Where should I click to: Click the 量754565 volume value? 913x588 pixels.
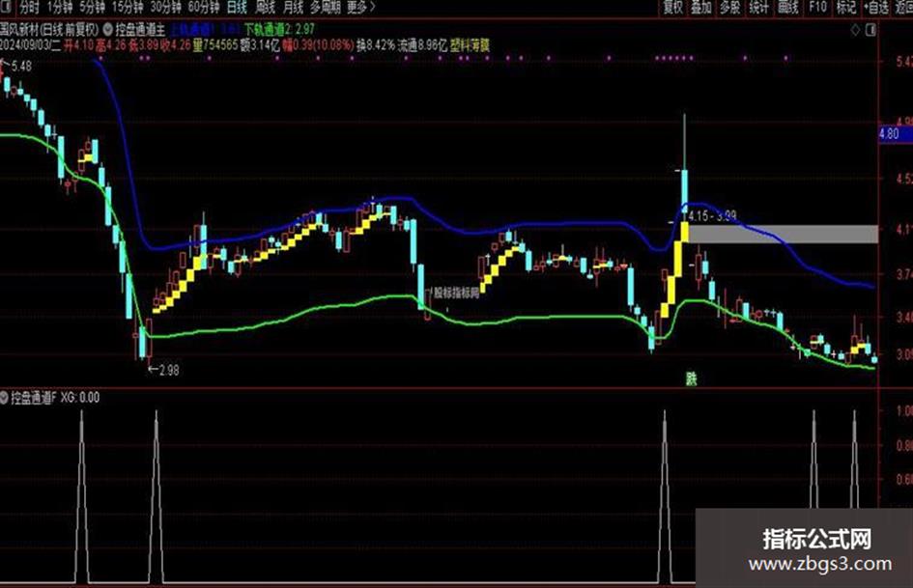point(215,44)
